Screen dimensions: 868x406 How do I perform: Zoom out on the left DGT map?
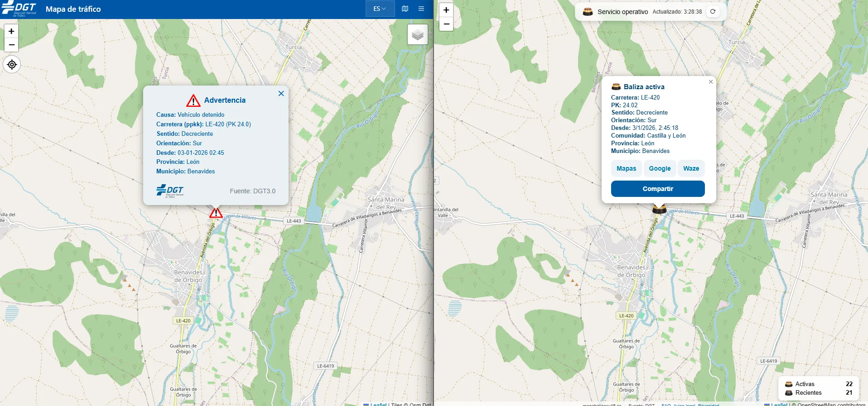11,45
